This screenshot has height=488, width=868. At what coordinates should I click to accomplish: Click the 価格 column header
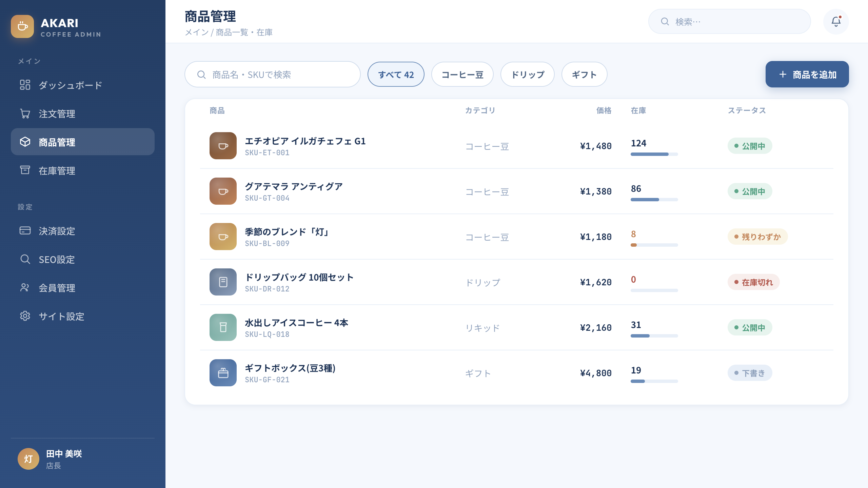[x=604, y=110]
